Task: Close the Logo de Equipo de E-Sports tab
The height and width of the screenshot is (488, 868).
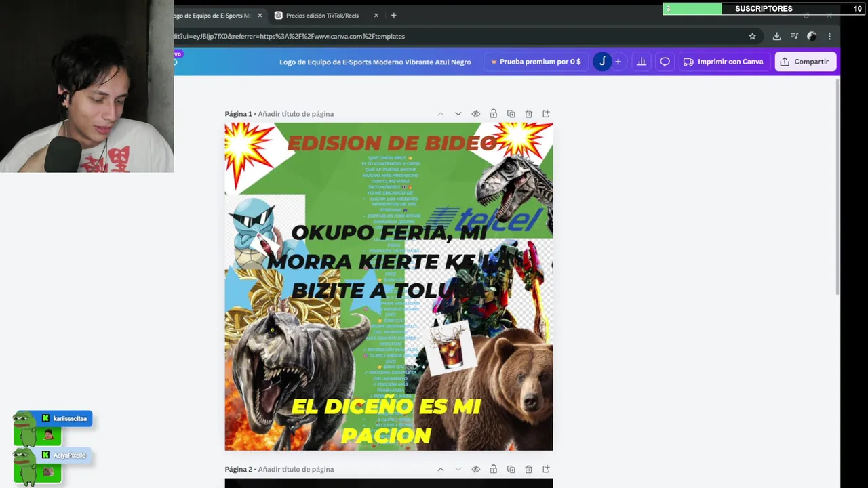Action: coord(260,15)
